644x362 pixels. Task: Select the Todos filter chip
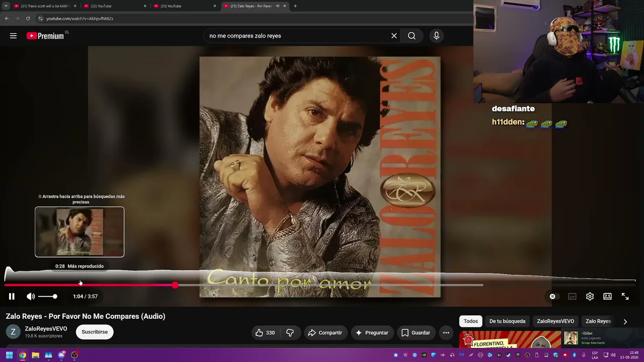coord(471,321)
